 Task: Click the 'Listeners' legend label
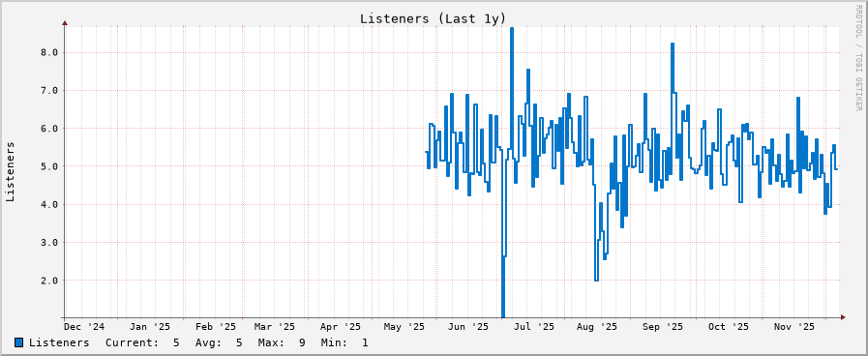(59, 342)
